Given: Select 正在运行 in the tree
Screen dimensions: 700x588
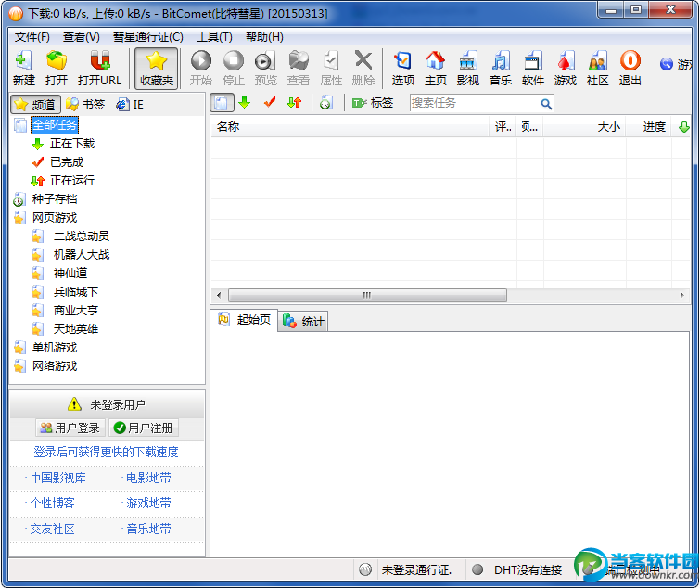Looking at the screenshot, I should pos(72,181).
